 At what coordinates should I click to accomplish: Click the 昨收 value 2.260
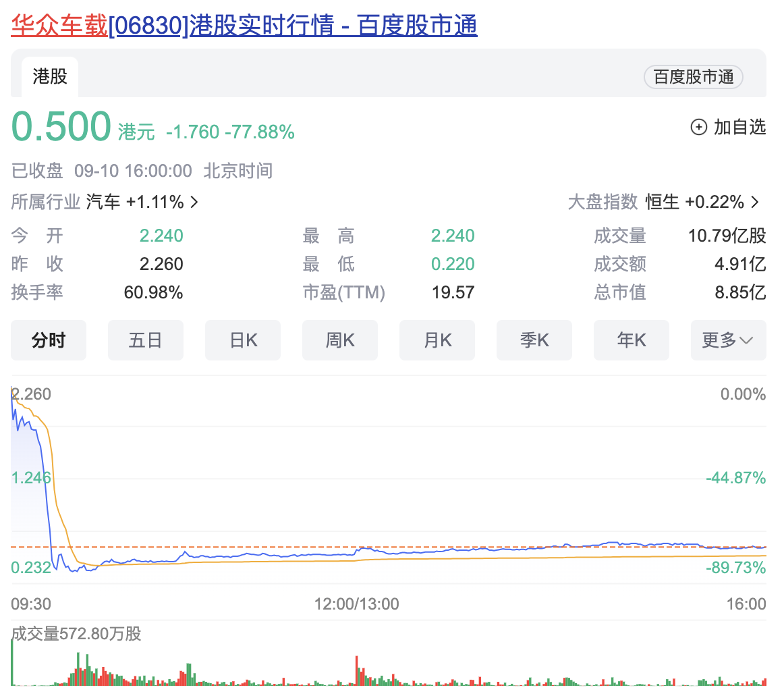[x=161, y=264]
